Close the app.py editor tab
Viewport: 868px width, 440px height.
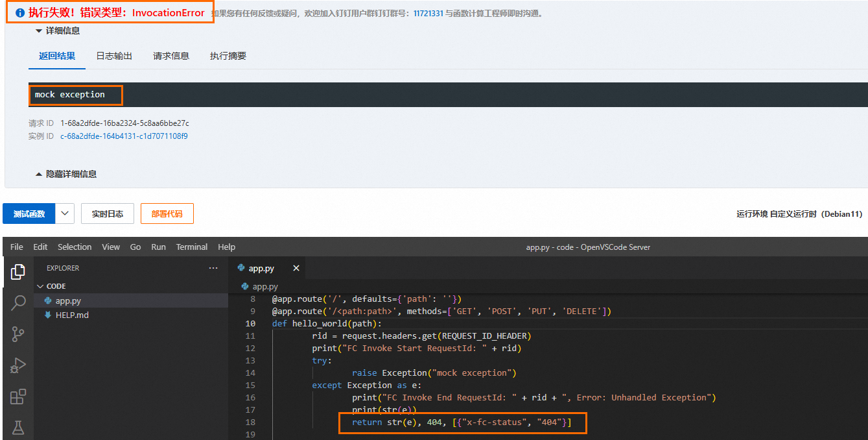pyautogui.click(x=296, y=268)
